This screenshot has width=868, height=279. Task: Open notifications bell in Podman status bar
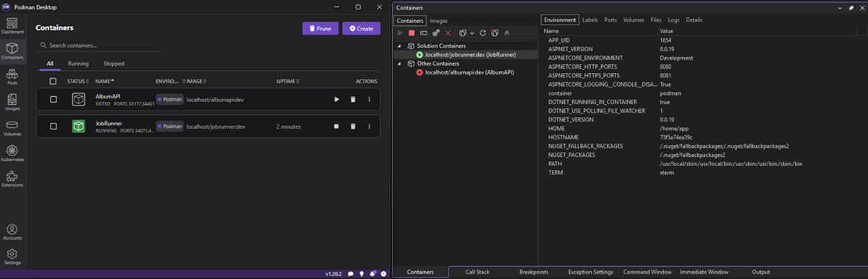pos(373,273)
